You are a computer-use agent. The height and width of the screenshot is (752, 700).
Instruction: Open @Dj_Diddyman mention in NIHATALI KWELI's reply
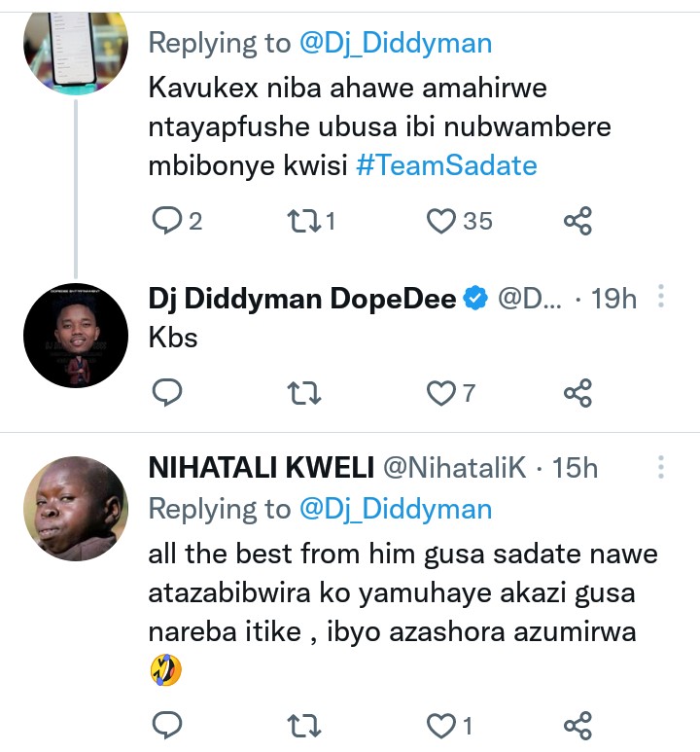[x=395, y=508]
